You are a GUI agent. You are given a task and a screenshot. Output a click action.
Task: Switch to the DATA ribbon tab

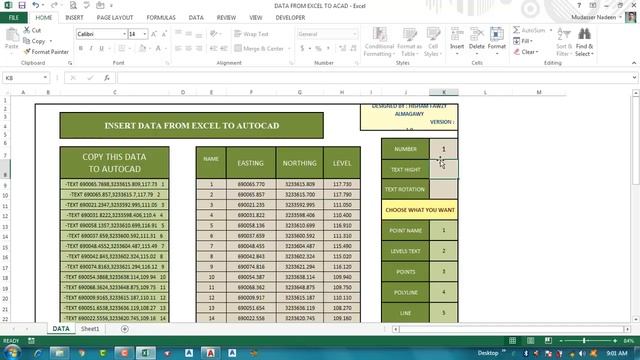(196, 18)
